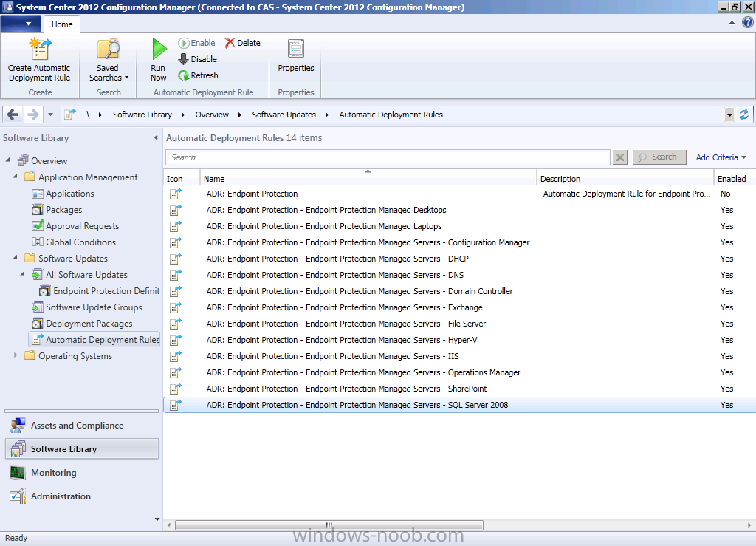Click the Administration workspace icon
Image resolution: width=756 pixels, height=546 pixels.
pyautogui.click(x=18, y=496)
